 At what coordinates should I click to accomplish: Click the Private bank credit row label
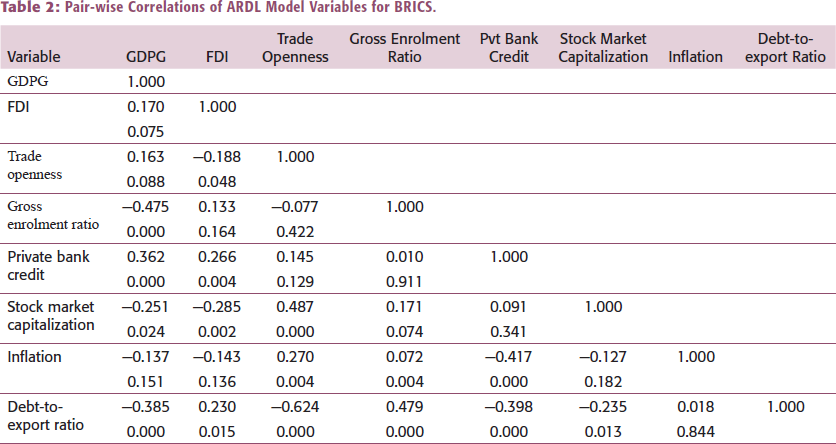[x=48, y=265]
